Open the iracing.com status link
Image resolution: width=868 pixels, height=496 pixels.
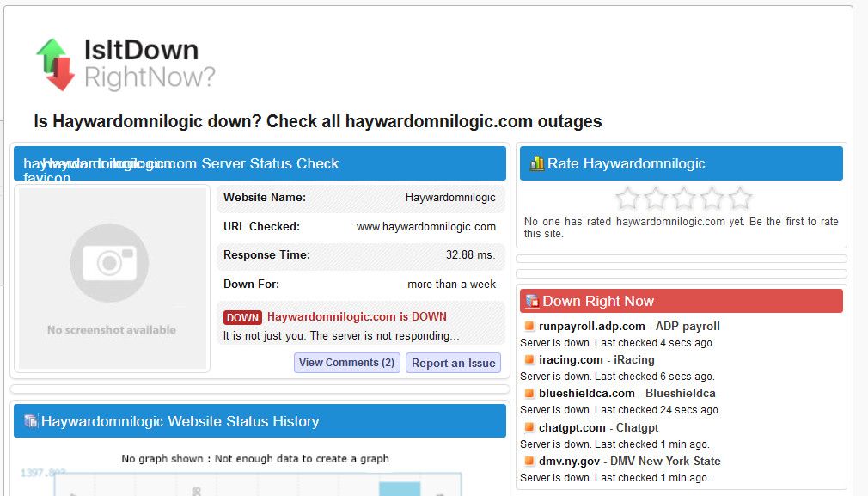tap(571, 360)
